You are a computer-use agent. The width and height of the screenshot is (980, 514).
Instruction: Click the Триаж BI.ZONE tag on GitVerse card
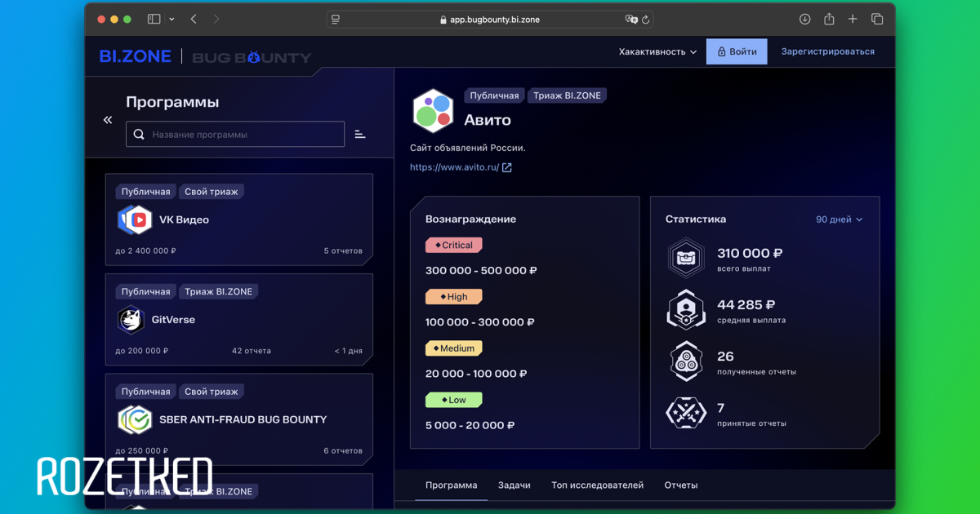(218, 291)
